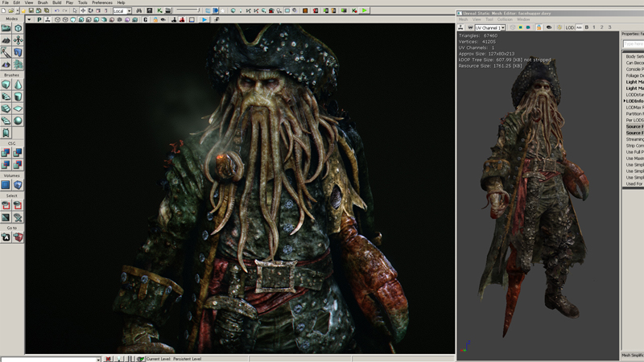
Task: Click the green Play in Editor arrow
Action: click(x=365, y=10)
